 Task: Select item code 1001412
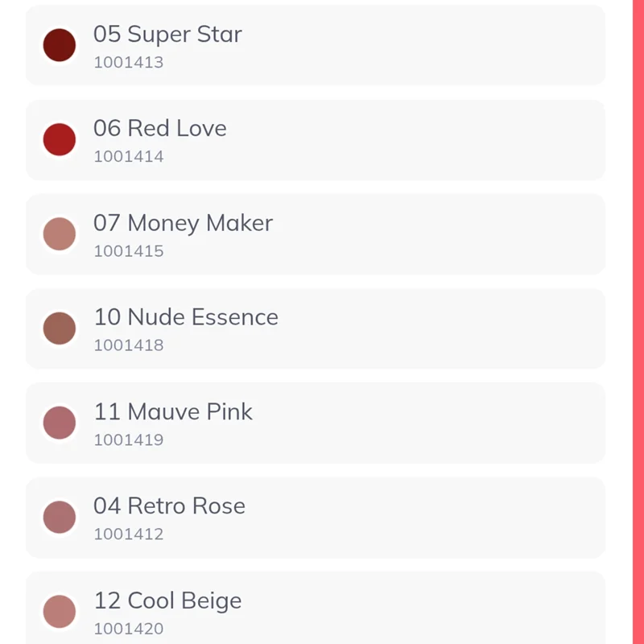[x=129, y=534]
